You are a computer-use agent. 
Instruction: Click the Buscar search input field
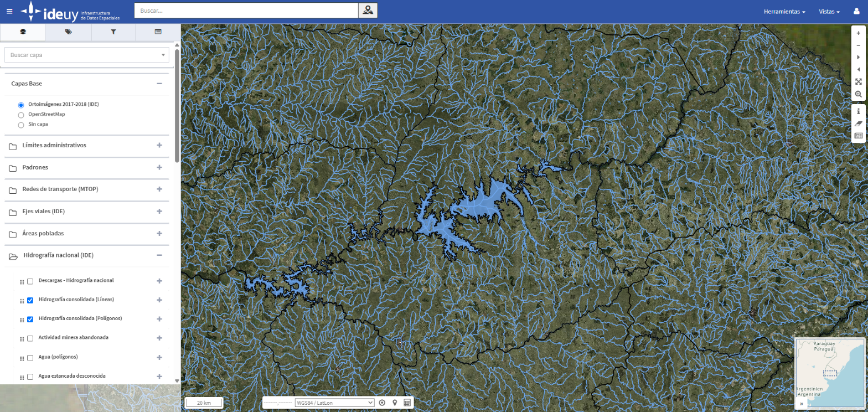coord(246,11)
